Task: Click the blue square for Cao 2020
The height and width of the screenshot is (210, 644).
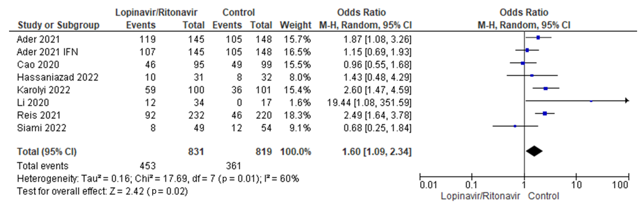Action: click(x=523, y=63)
